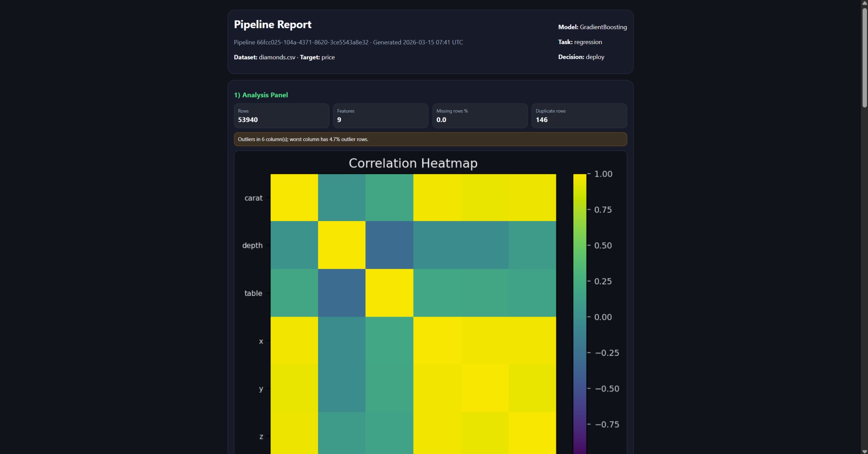Click the diamonds.csv dataset name

pyautogui.click(x=277, y=57)
